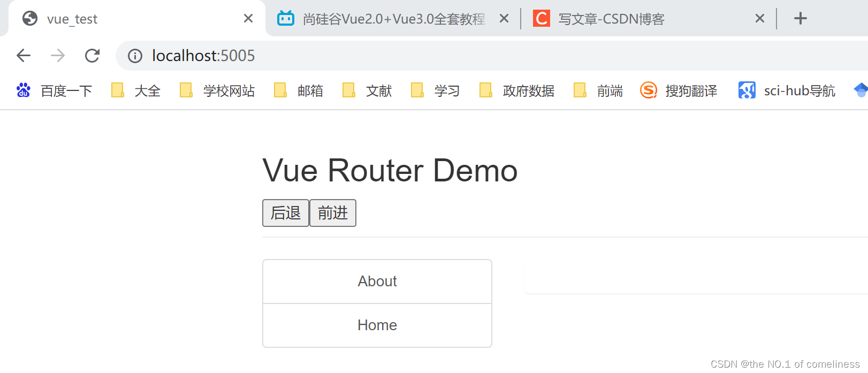Close the vue_test tab
The height and width of the screenshot is (373, 868).
click(248, 19)
